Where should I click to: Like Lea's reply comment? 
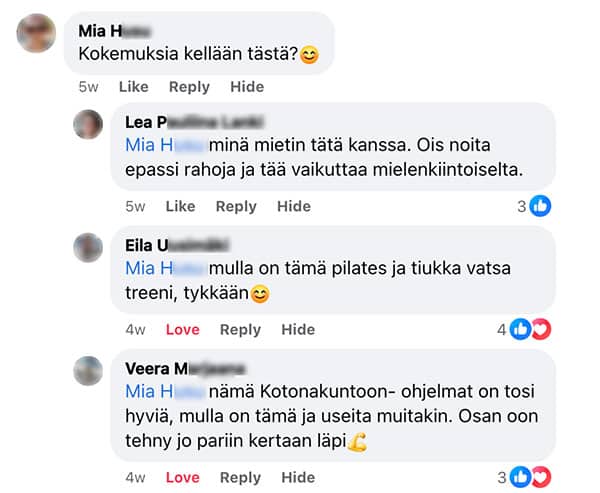coord(180,206)
